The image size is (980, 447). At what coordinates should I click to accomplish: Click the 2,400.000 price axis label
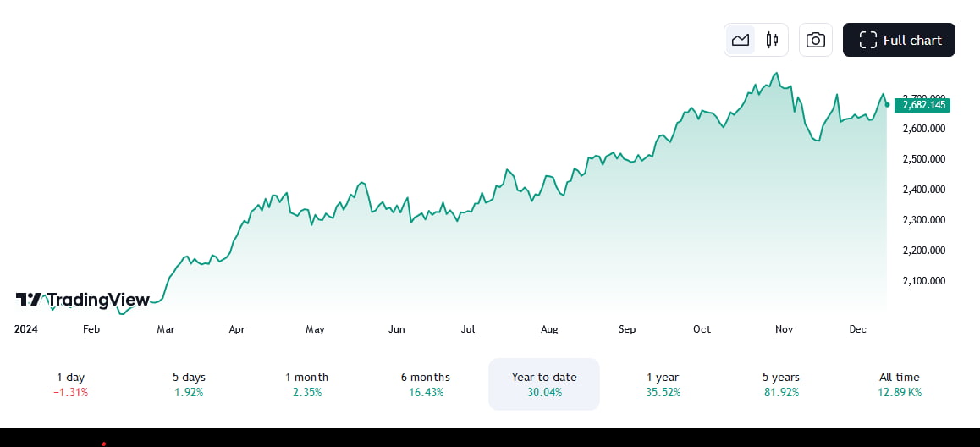point(924,190)
